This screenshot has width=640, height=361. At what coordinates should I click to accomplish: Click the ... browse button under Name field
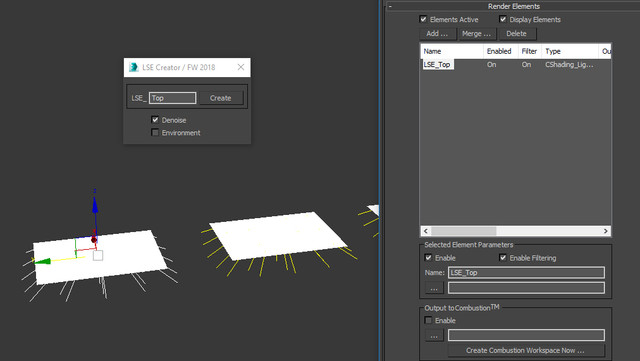coord(434,288)
